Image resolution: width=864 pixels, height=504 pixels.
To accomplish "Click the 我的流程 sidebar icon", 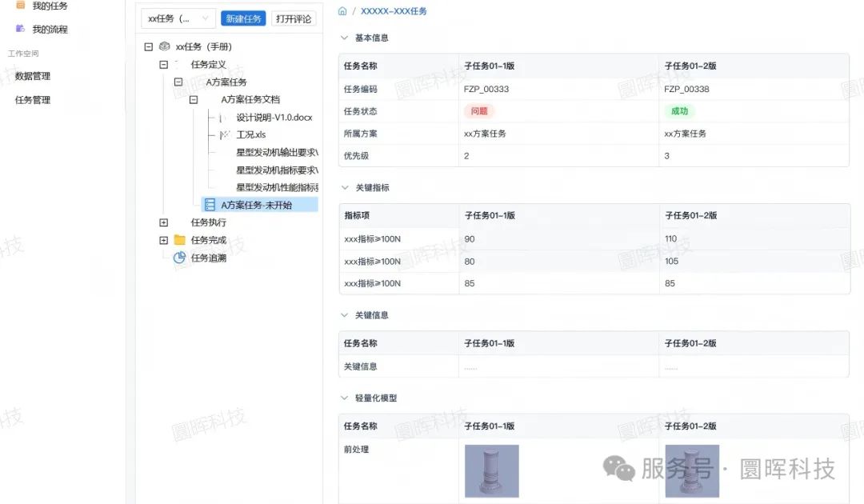I will point(21,29).
